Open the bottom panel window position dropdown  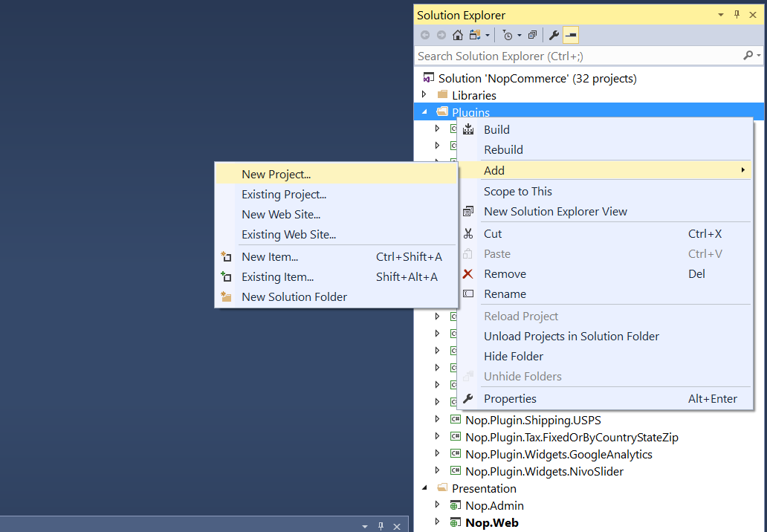[364, 527]
